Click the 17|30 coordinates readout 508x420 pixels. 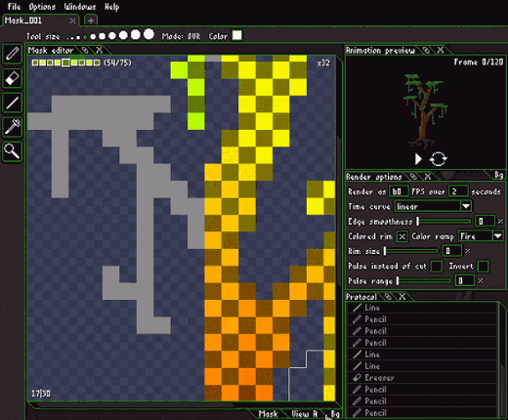pos(41,394)
